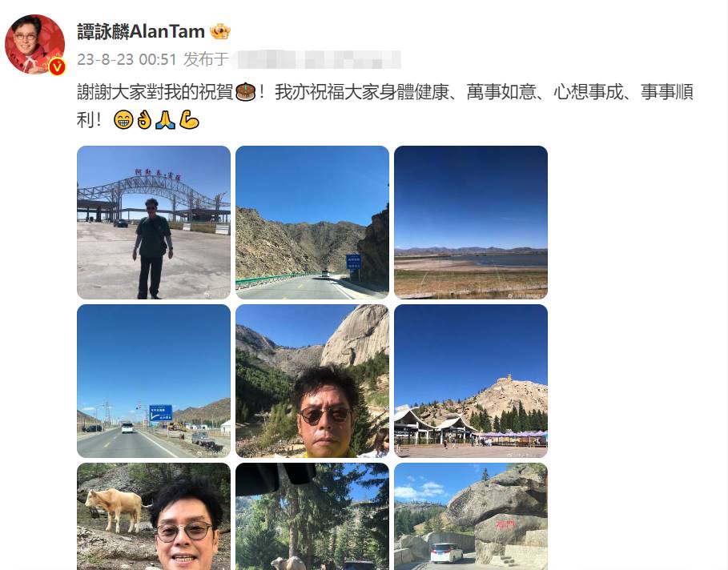Click the grinning face emoji
Viewport: 728px width, 570px height.
(x=123, y=120)
